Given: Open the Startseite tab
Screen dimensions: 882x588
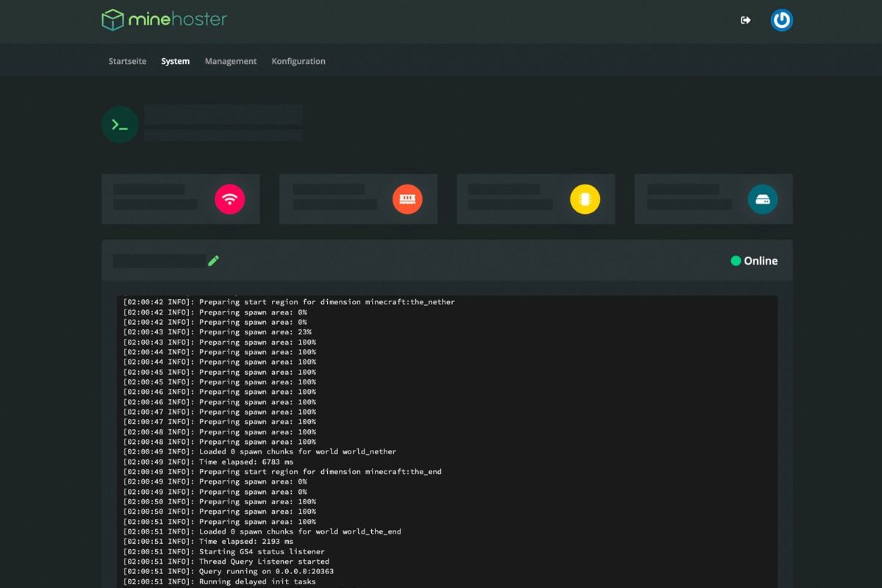Looking at the screenshot, I should [127, 61].
